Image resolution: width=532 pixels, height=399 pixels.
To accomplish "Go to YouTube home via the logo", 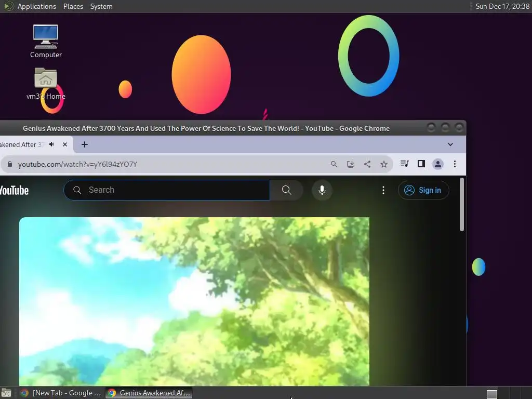I will (x=14, y=190).
